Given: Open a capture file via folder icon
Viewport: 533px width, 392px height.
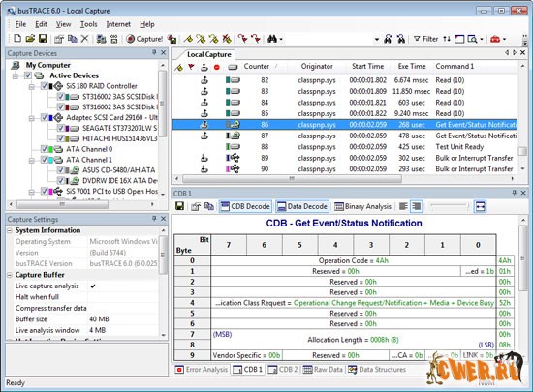Looking at the screenshot, I should tap(30, 39).
